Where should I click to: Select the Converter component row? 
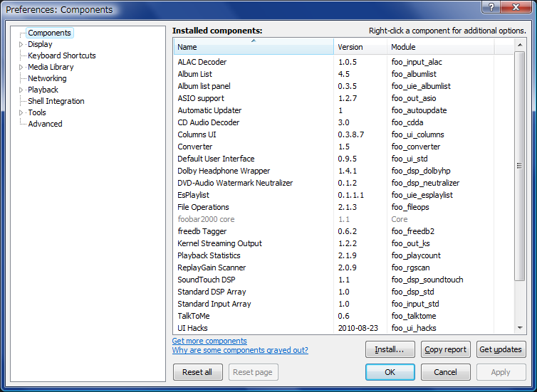[x=343, y=147]
